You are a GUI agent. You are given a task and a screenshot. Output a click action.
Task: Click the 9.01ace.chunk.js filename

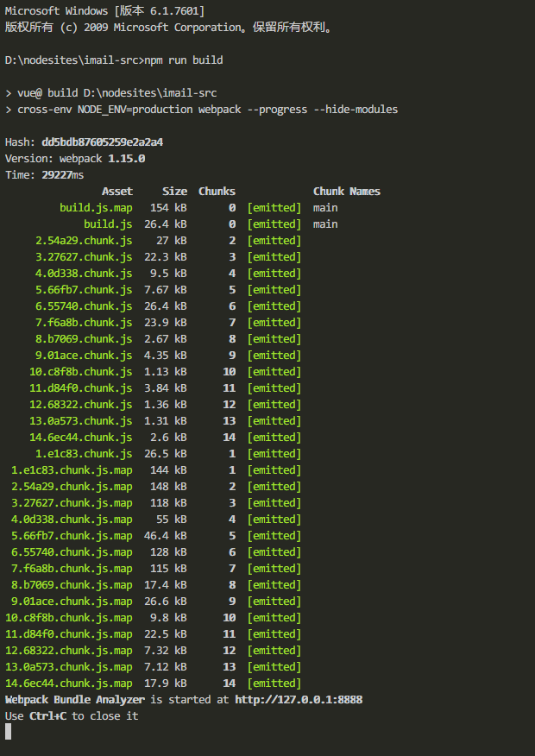84,356
